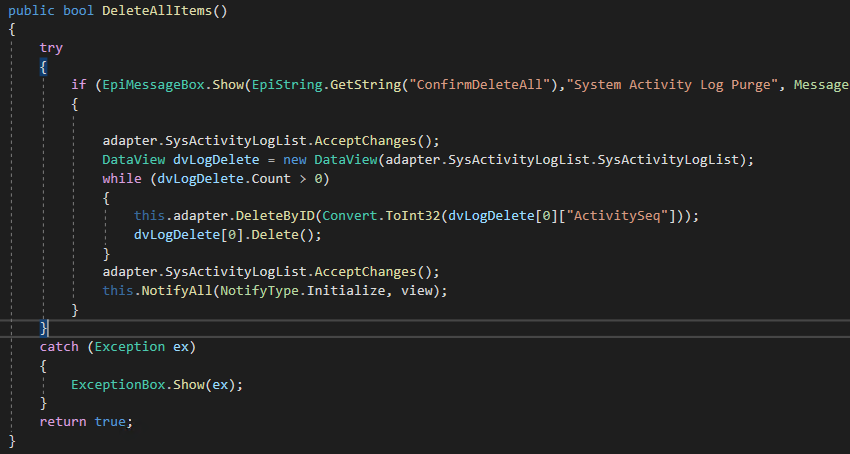This screenshot has width=850, height=454.
Task: Click the "System Activity Log Purge" string
Action: (x=672, y=85)
